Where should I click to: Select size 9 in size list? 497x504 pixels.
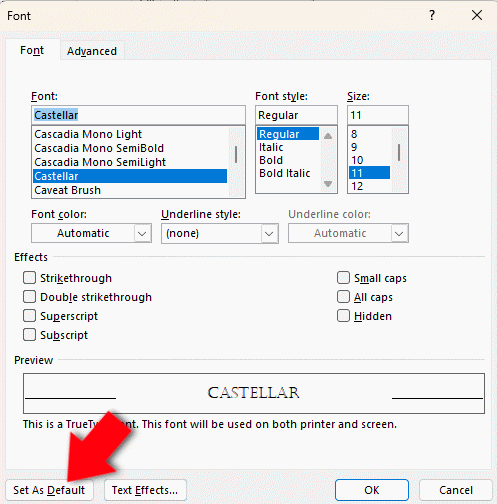point(369,147)
